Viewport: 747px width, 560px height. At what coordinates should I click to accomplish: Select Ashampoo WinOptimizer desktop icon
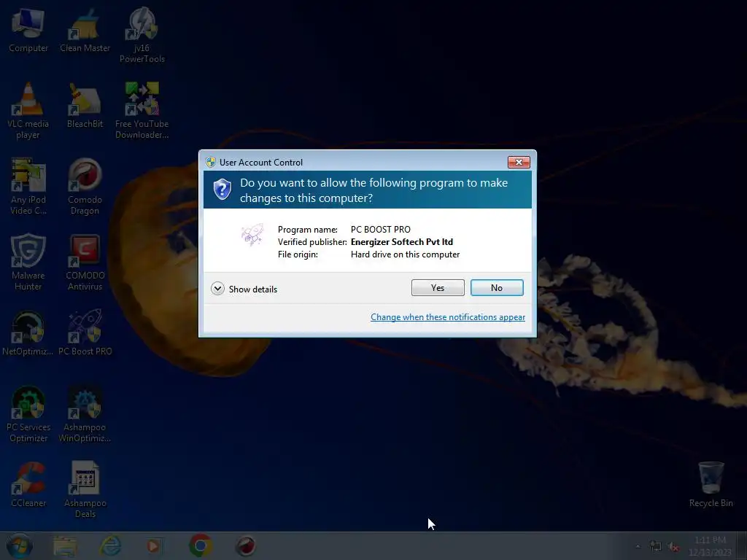(x=85, y=414)
